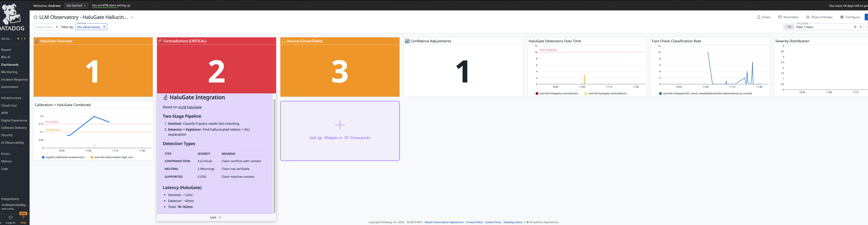The height and width of the screenshot is (225, 868).
Task: Click the Anomalies button
Action: (x=788, y=17)
